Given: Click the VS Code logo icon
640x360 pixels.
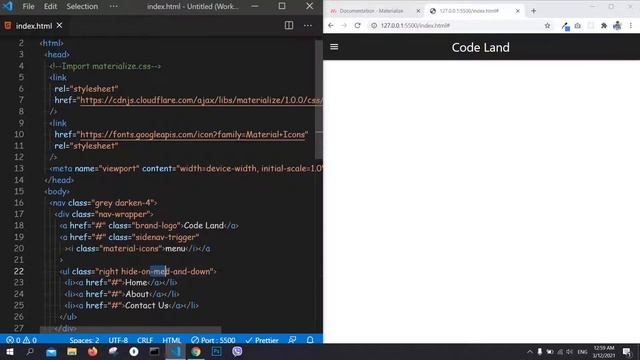Looking at the screenshot, I should coord(7,7).
